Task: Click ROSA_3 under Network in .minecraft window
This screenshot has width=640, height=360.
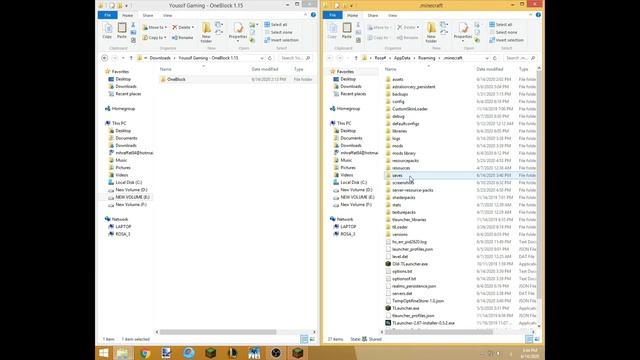Action: (348, 234)
